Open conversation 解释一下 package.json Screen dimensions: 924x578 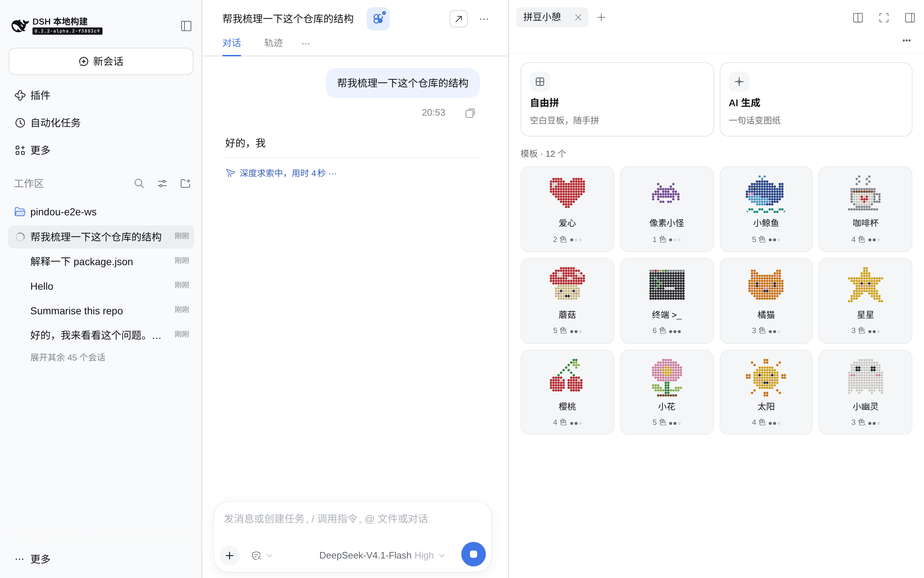click(101, 262)
